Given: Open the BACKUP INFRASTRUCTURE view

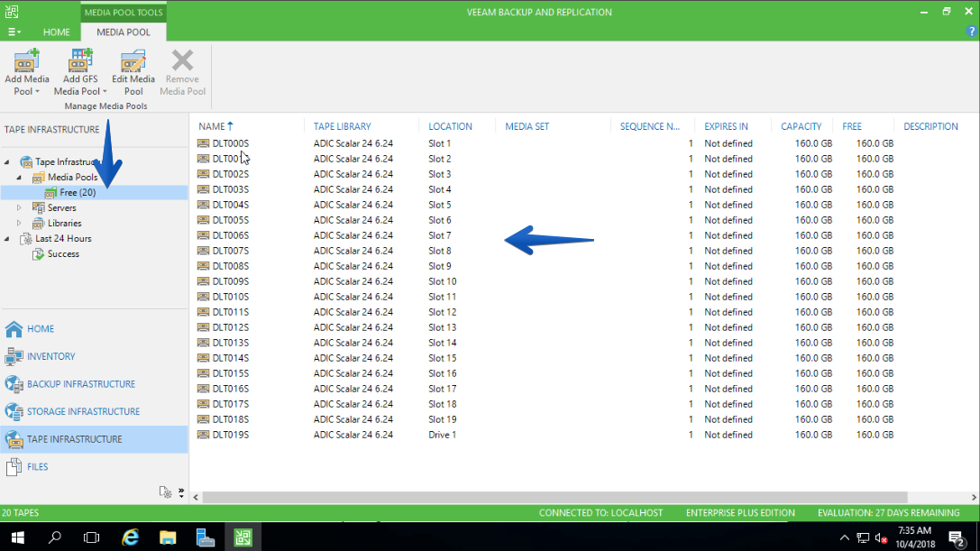Looking at the screenshot, I should [x=94, y=384].
